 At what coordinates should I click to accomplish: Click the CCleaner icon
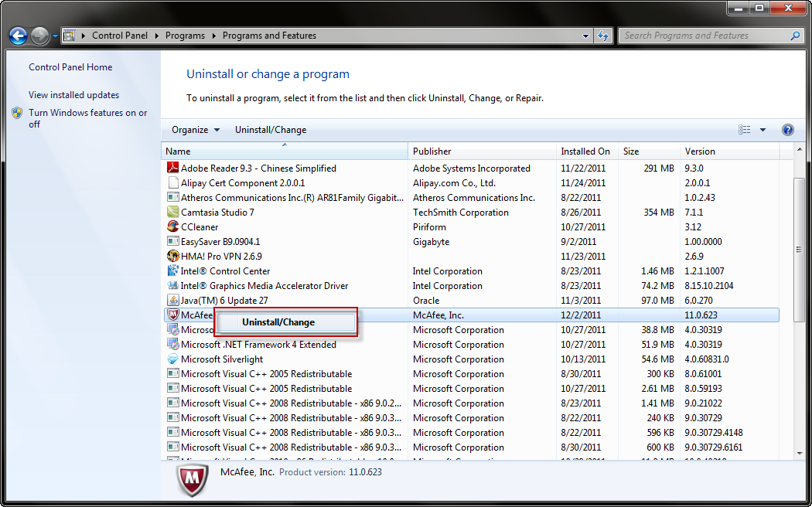[x=173, y=226]
